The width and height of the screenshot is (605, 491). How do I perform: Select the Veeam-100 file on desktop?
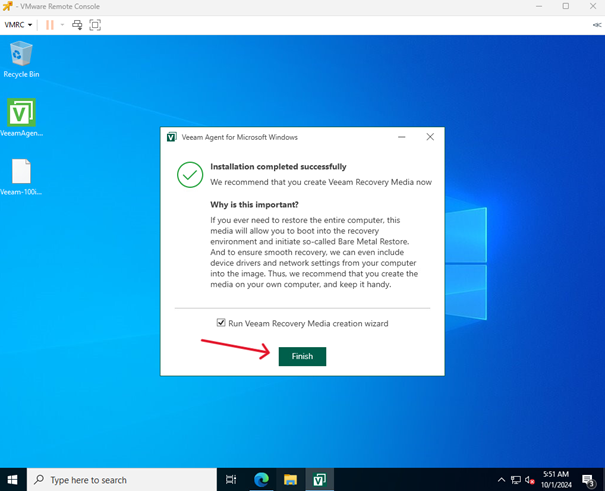(22, 176)
